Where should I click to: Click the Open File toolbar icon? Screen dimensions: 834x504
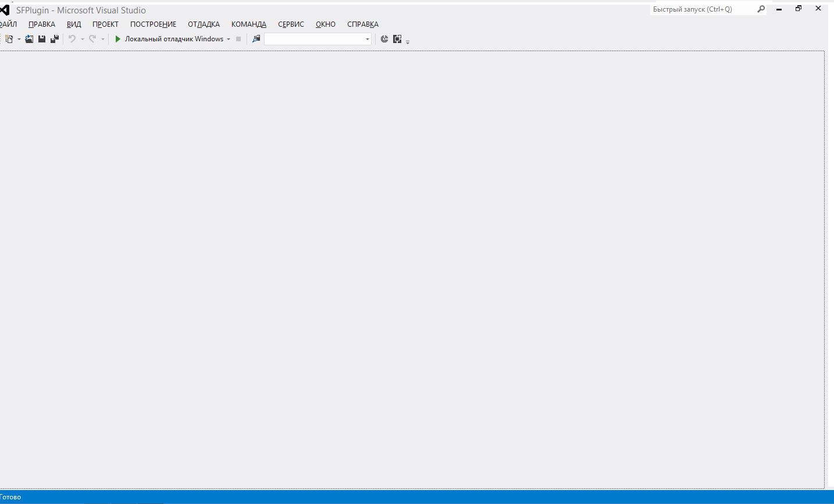pyautogui.click(x=29, y=39)
